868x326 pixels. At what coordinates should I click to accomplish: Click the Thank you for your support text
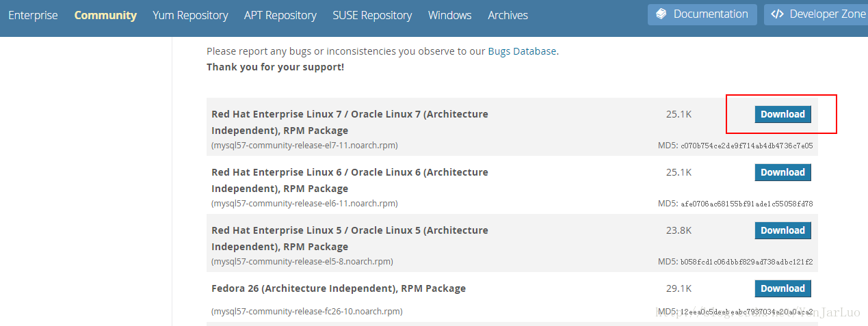click(276, 67)
